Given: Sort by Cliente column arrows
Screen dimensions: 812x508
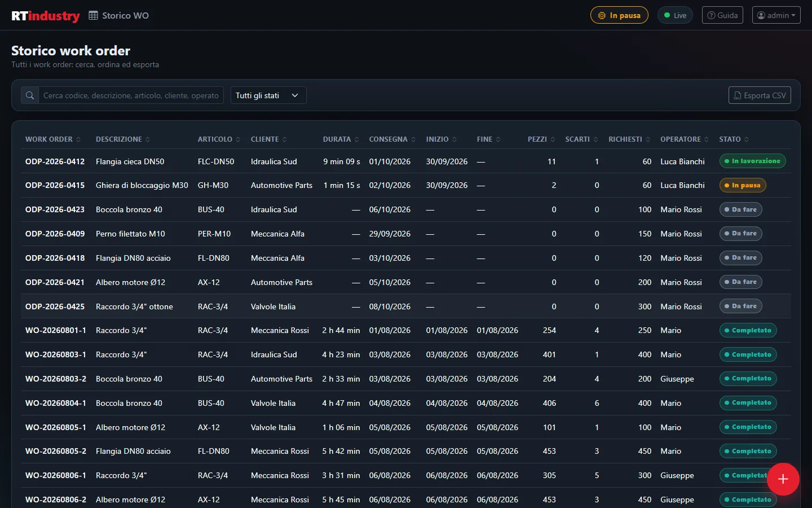Looking at the screenshot, I should (285, 139).
